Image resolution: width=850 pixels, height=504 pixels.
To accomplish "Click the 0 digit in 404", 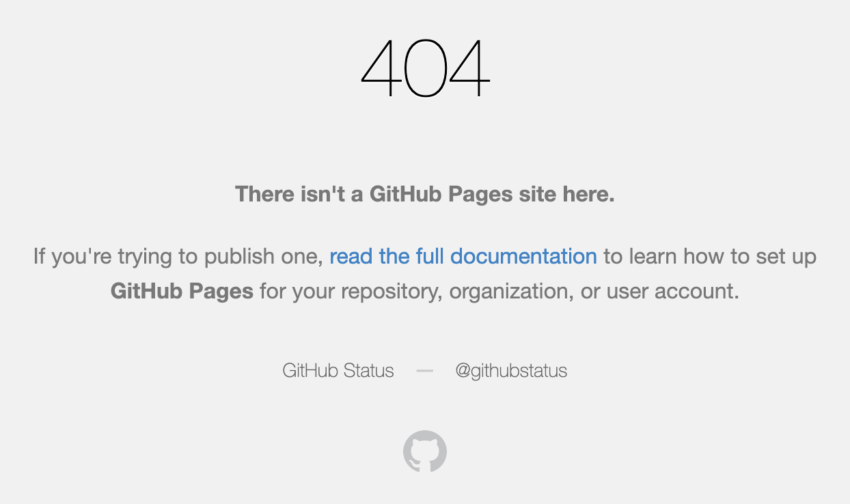I will coord(424,68).
